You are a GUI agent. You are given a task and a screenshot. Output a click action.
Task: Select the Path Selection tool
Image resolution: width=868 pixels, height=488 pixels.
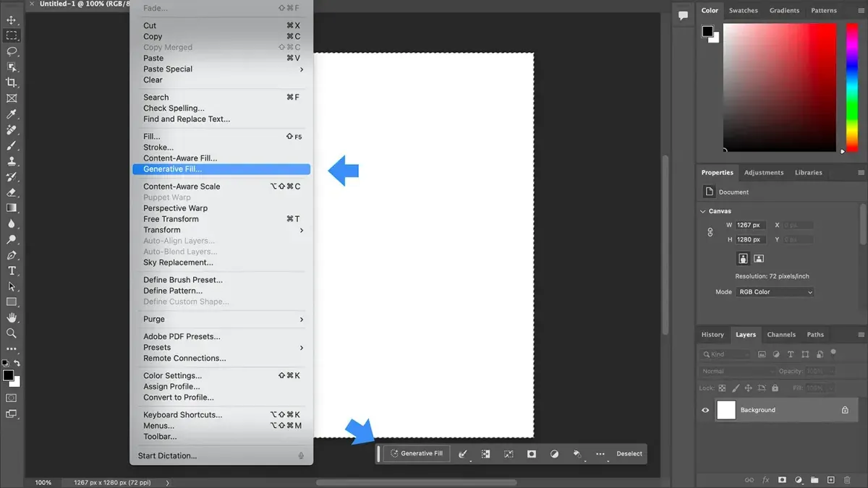point(12,286)
